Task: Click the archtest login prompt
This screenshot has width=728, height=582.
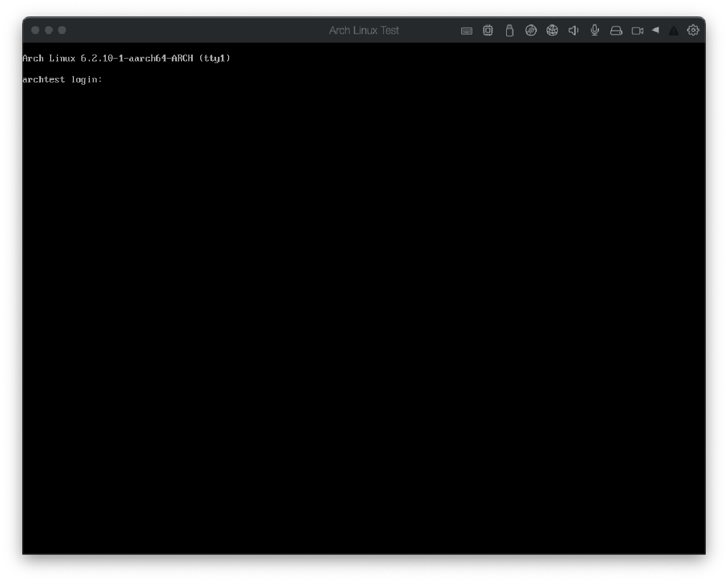Action: coord(63,80)
